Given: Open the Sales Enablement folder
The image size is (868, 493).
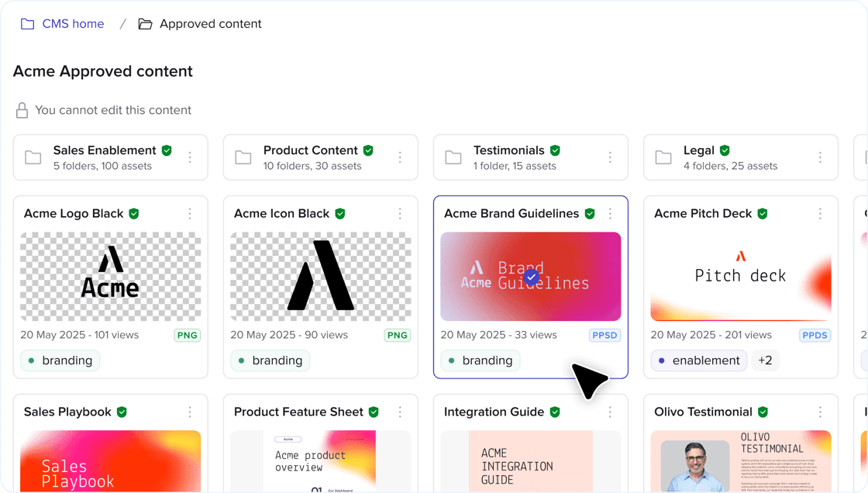Looking at the screenshot, I should click(111, 157).
